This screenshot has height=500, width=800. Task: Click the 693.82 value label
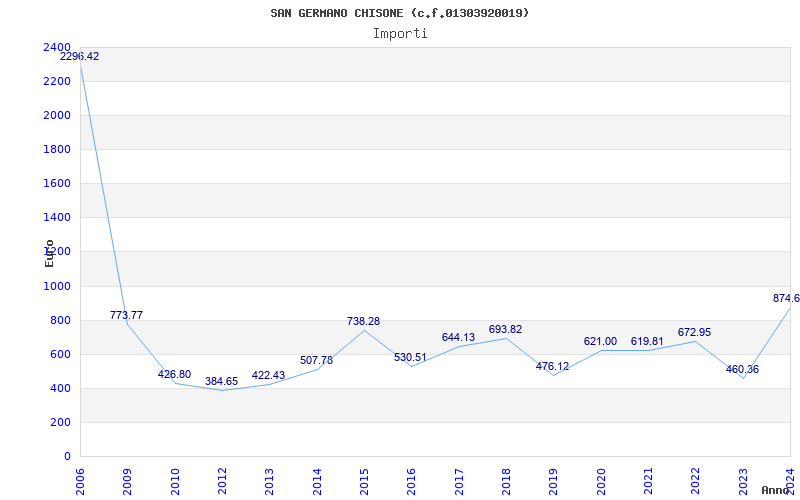pyautogui.click(x=505, y=330)
